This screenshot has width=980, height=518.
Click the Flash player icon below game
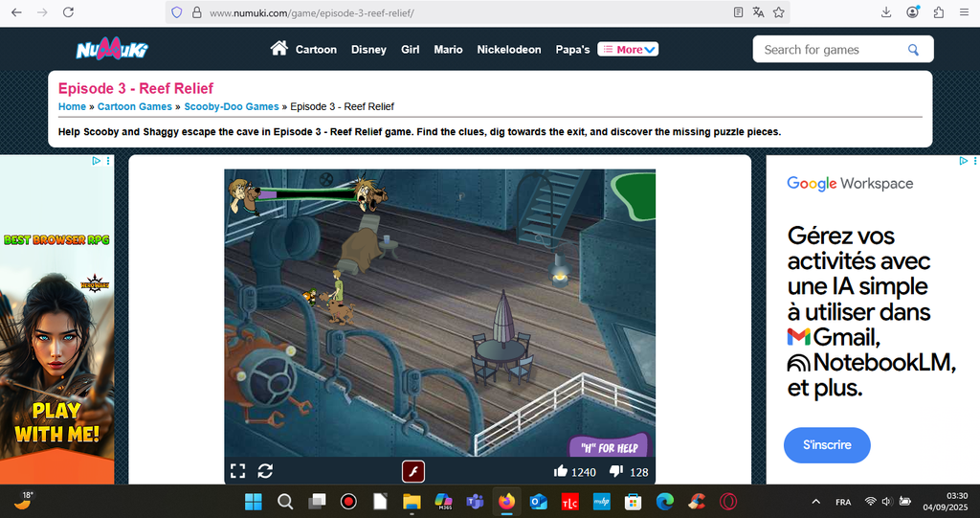(x=413, y=472)
